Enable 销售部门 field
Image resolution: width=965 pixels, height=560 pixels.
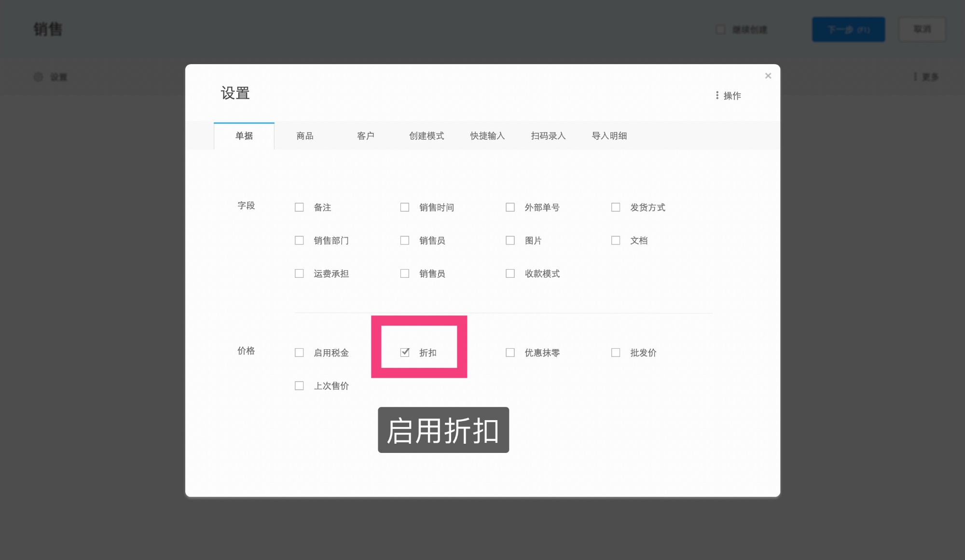pyautogui.click(x=299, y=240)
